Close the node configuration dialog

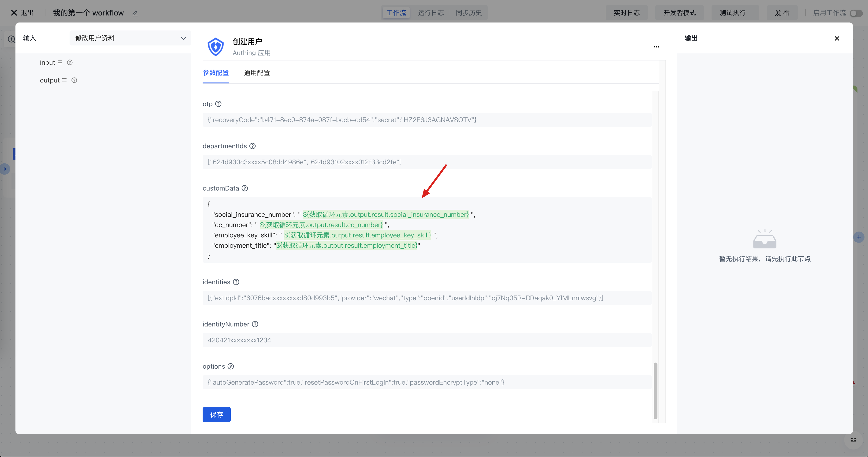[837, 38]
